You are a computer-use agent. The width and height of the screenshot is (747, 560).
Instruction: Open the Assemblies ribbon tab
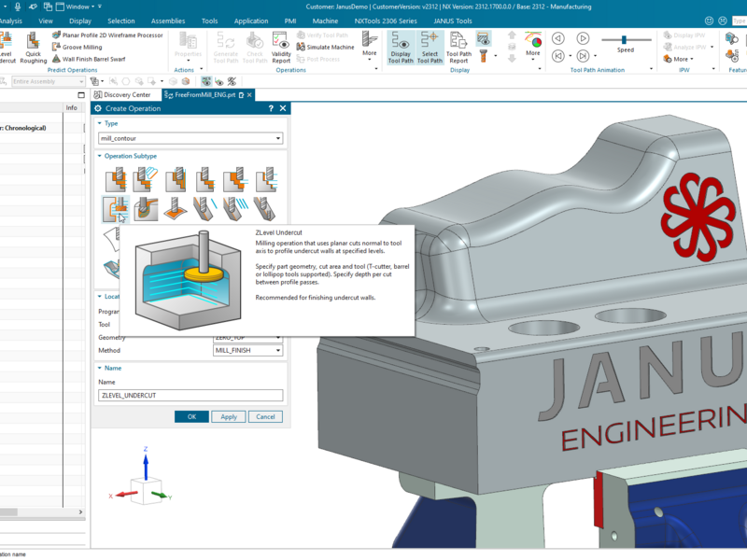pyautogui.click(x=168, y=21)
